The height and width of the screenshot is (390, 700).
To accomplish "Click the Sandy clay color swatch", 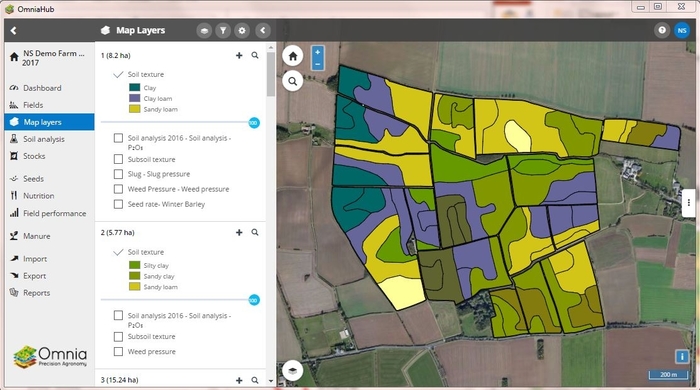I will click(x=134, y=276).
